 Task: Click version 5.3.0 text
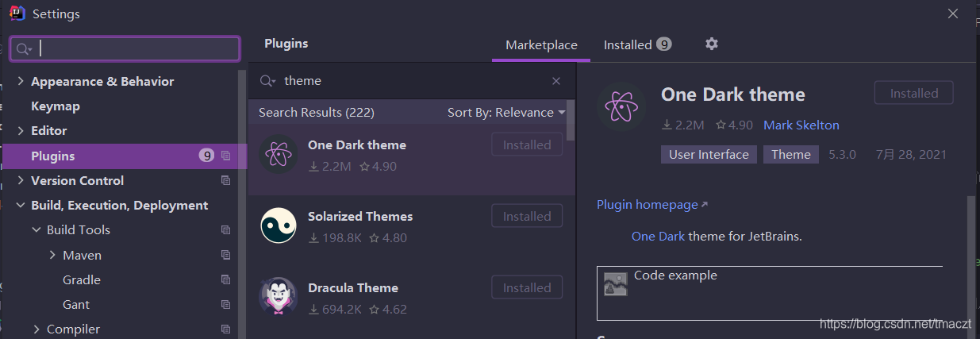point(843,154)
